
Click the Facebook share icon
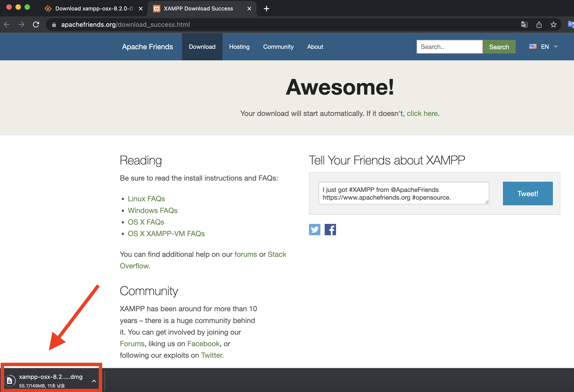pyautogui.click(x=330, y=229)
